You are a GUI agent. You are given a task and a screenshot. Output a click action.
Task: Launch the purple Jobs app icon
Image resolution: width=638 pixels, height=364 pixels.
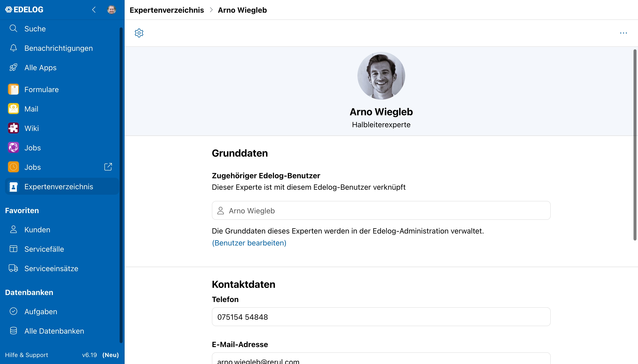pos(13,147)
